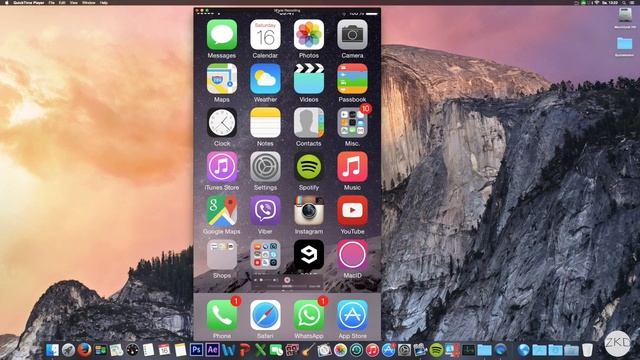Click the red record button in QuickTime
The width and height of the screenshot is (640, 360).
point(287,280)
